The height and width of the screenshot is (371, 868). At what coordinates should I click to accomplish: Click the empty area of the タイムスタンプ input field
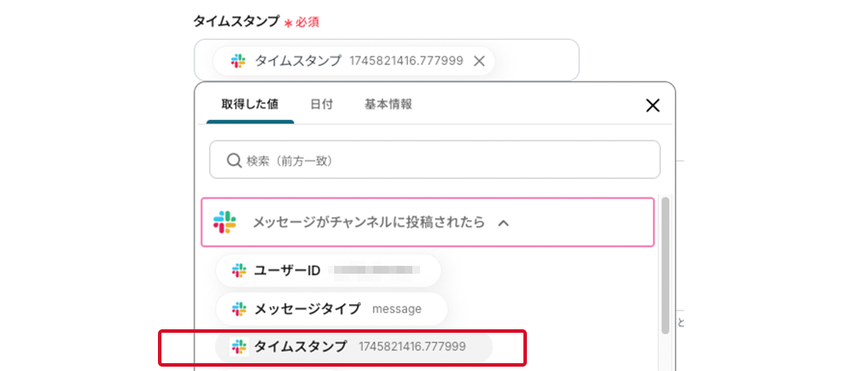(534, 61)
